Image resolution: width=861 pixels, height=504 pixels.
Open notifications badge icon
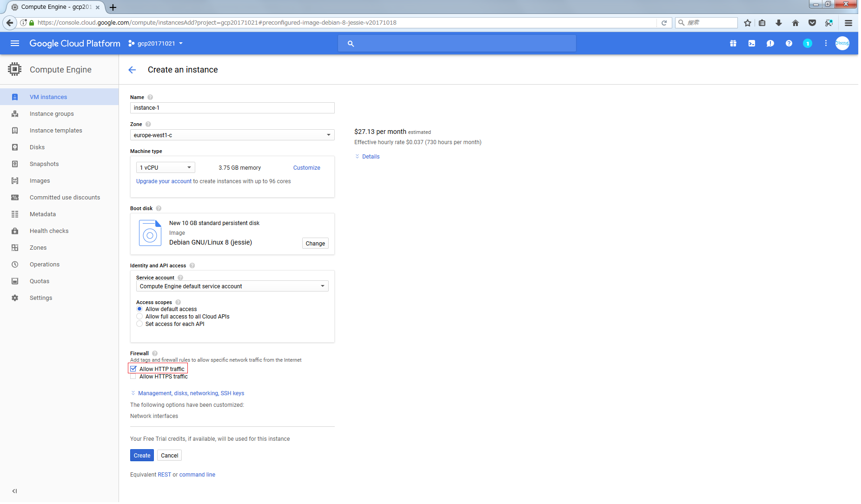(x=808, y=43)
